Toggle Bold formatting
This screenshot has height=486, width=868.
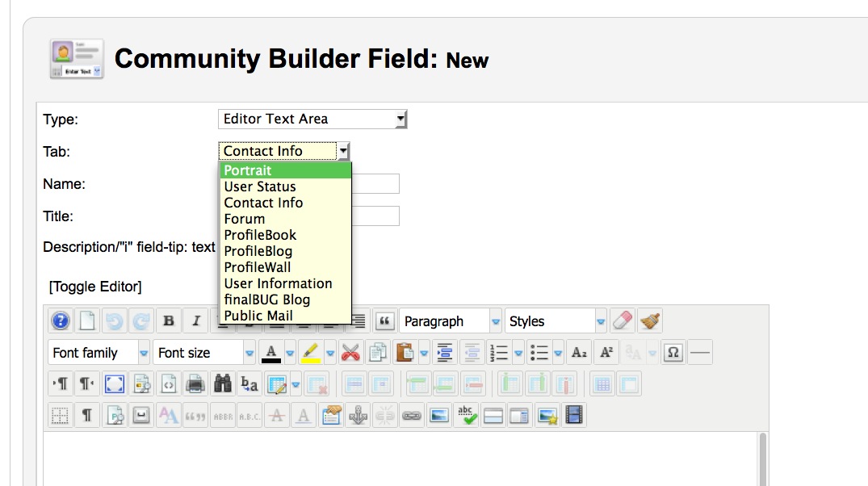168,321
